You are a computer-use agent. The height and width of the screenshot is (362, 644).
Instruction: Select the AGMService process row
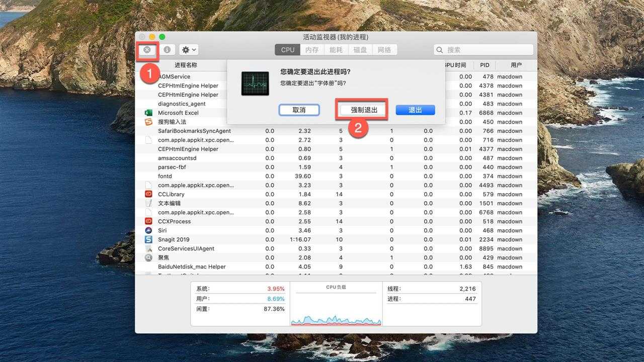click(x=336, y=76)
